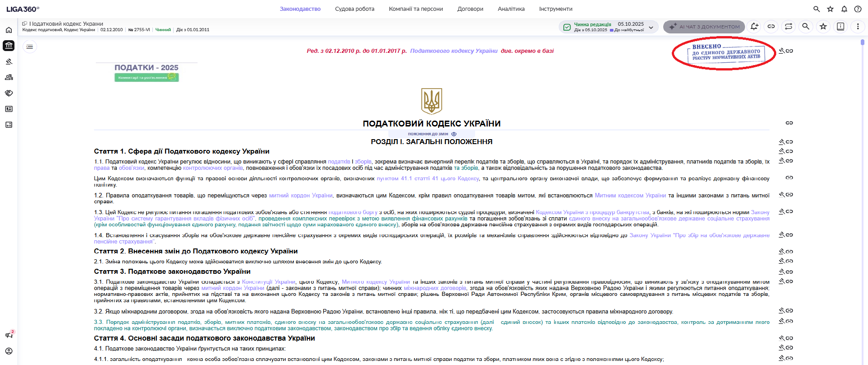Open the home icon in left sidebar
This screenshot has width=868, height=365.
click(x=9, y=30)
